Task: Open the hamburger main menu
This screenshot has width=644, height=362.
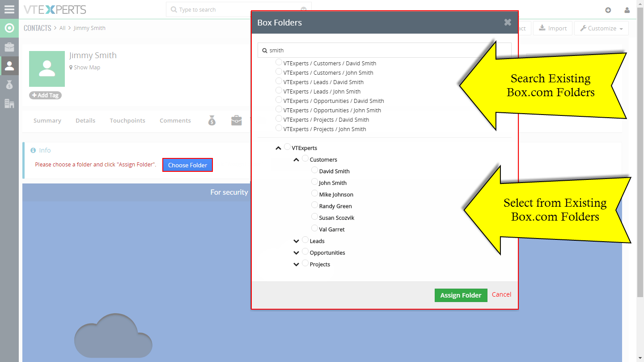Action: 9,9
